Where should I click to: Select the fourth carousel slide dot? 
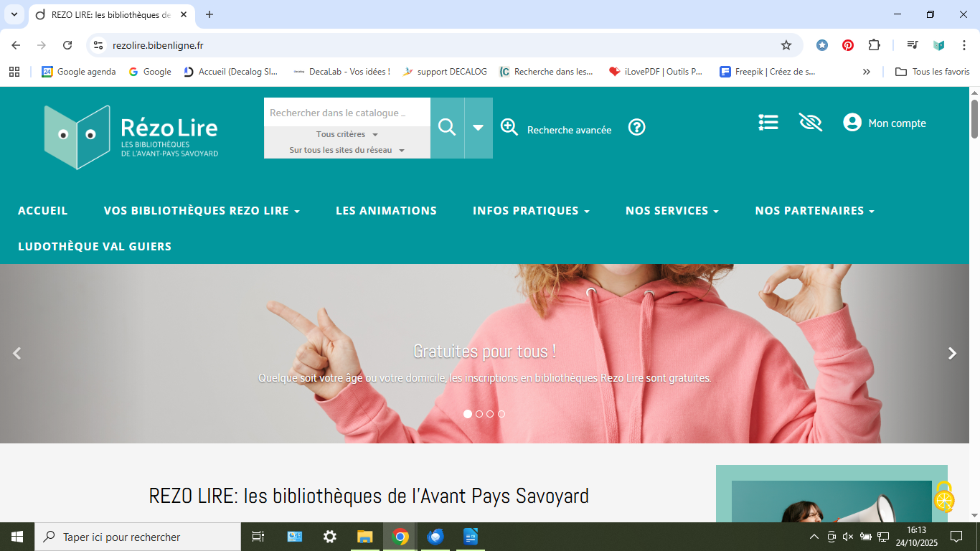coord(501,414)
